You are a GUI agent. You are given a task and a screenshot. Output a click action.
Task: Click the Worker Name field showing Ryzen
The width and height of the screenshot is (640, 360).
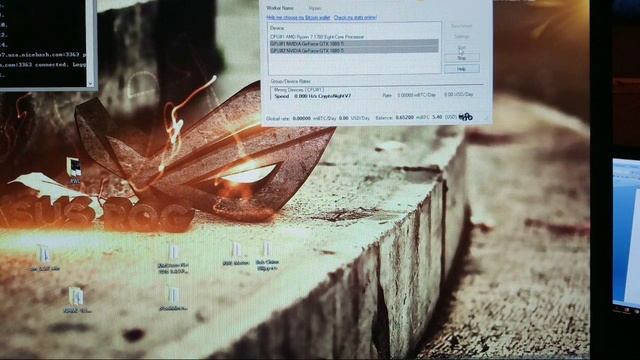click(316, 8)
